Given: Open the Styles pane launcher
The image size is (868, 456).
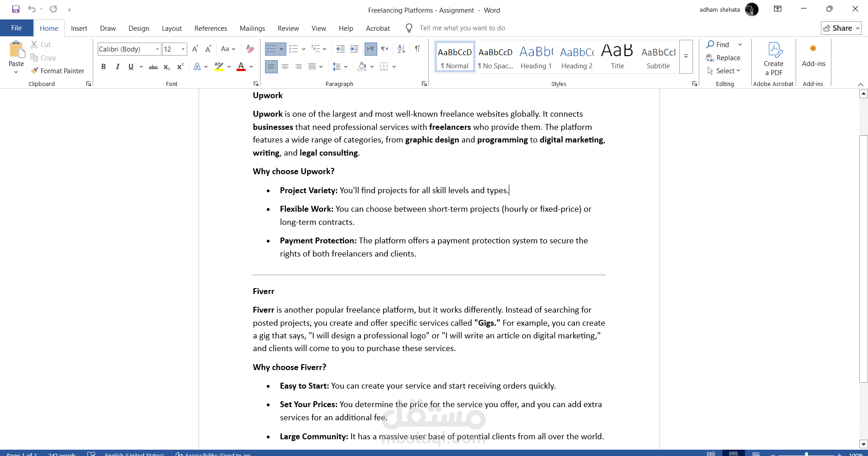Looking at the screenshot, I should coord(695,84).
